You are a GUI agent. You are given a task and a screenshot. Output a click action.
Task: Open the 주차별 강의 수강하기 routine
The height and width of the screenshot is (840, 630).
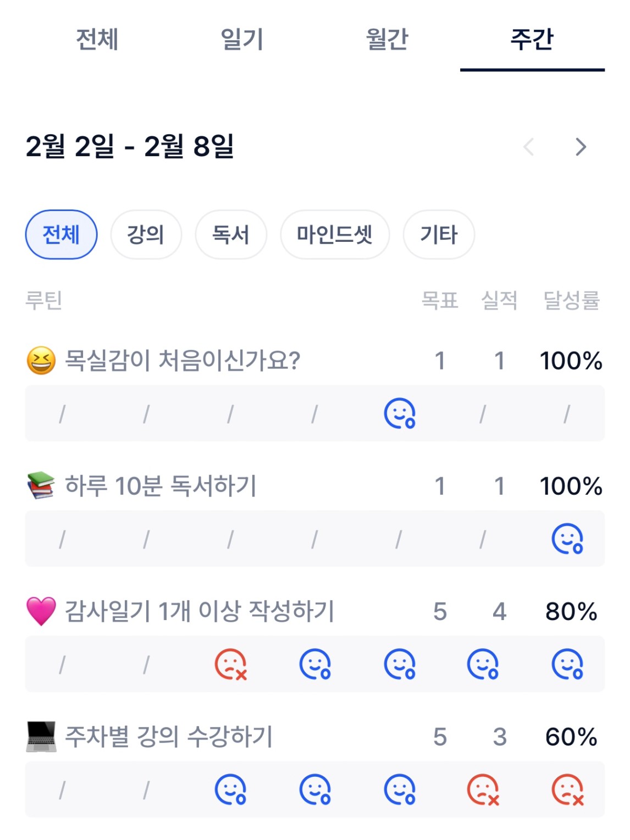169,737
